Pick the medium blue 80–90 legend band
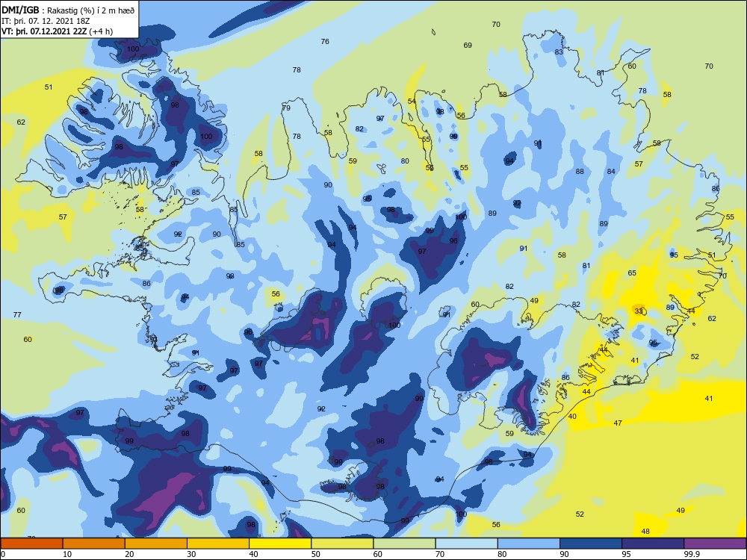 coord(529,544)
